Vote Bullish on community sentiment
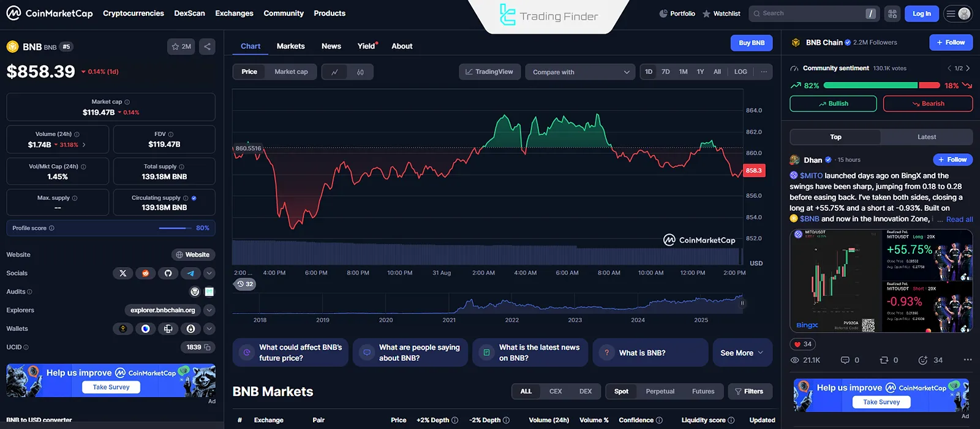The height and width of the screenshot is (429, 980). tap(833, 104)
